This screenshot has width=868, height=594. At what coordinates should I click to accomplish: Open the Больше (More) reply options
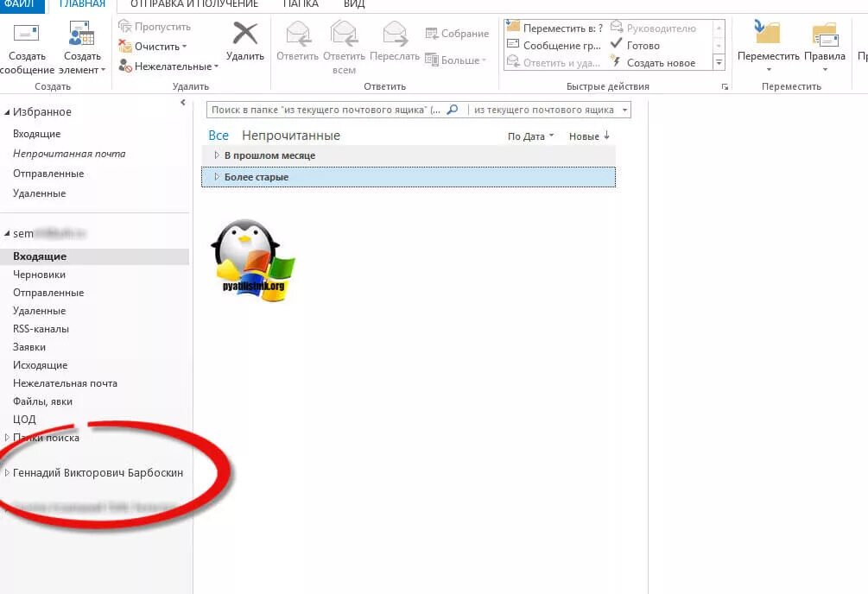455,60
